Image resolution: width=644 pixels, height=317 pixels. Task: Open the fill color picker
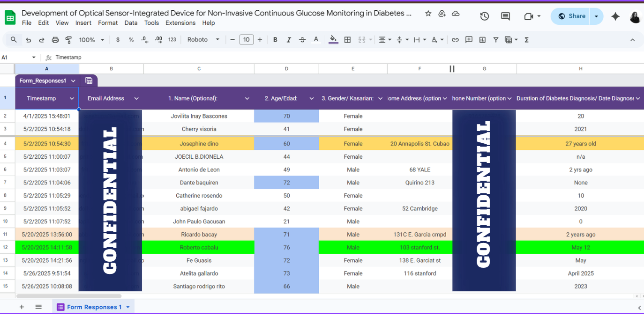coord(333,40)
